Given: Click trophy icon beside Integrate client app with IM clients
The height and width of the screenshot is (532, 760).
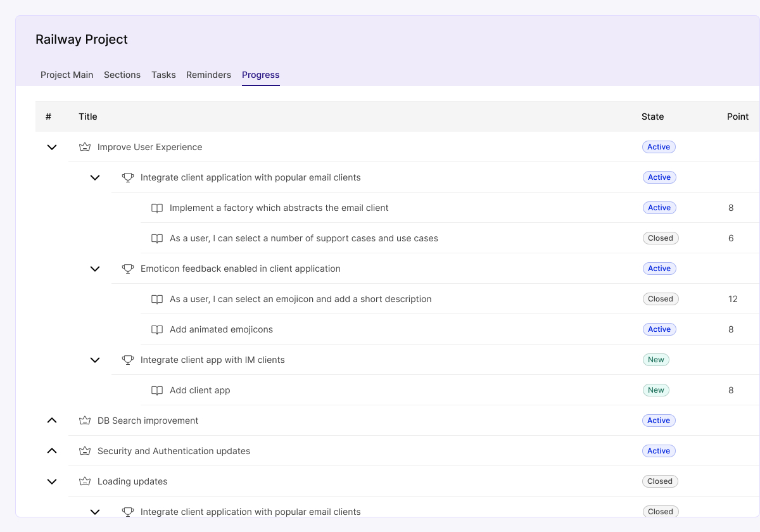Looking at the screenshot, I should [x=128, y=360].
